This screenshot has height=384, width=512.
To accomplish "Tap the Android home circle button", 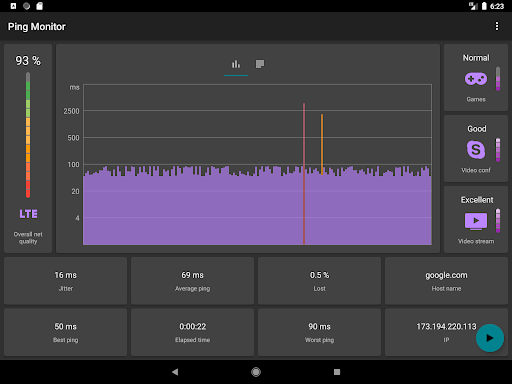I will coord(256,372).
